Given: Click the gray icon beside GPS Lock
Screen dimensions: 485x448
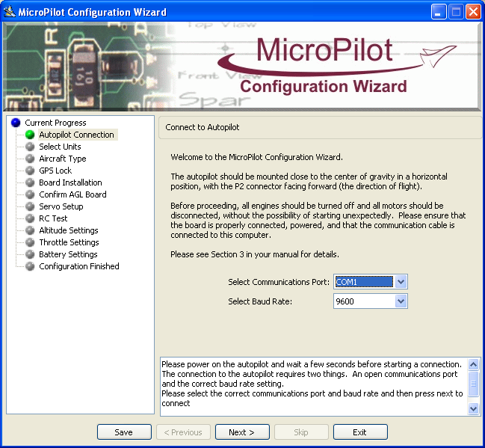Looking at the screenshot, I should click(30, 171).
